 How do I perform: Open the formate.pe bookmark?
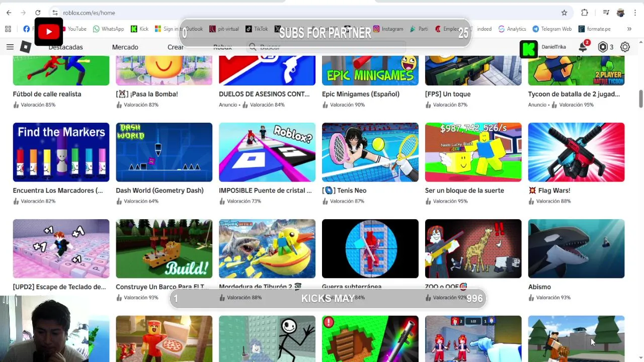[594, 29]
